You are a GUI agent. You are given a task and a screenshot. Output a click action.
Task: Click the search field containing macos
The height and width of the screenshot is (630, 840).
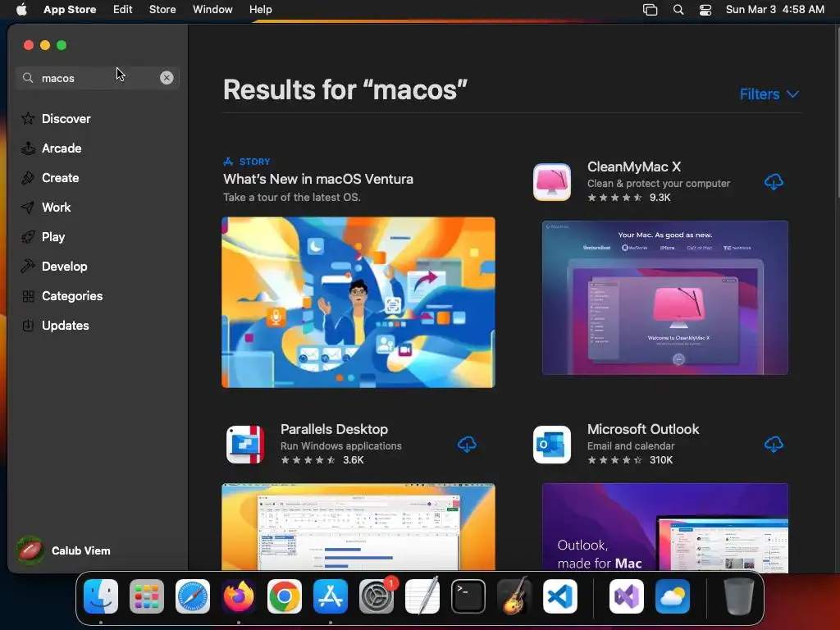(x=97, y=78)
